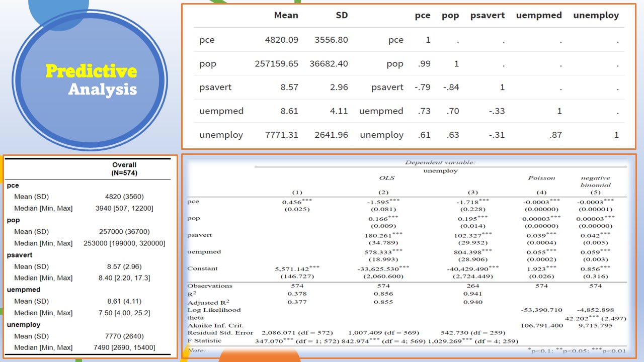Click the pop–pce correlation .99
The image size is (644, 362).
pyautogui.click(x=424, y=64)
